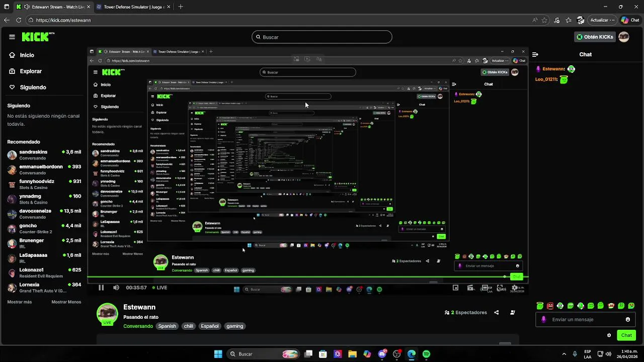Share the Estewann stream

coord(497,312)
